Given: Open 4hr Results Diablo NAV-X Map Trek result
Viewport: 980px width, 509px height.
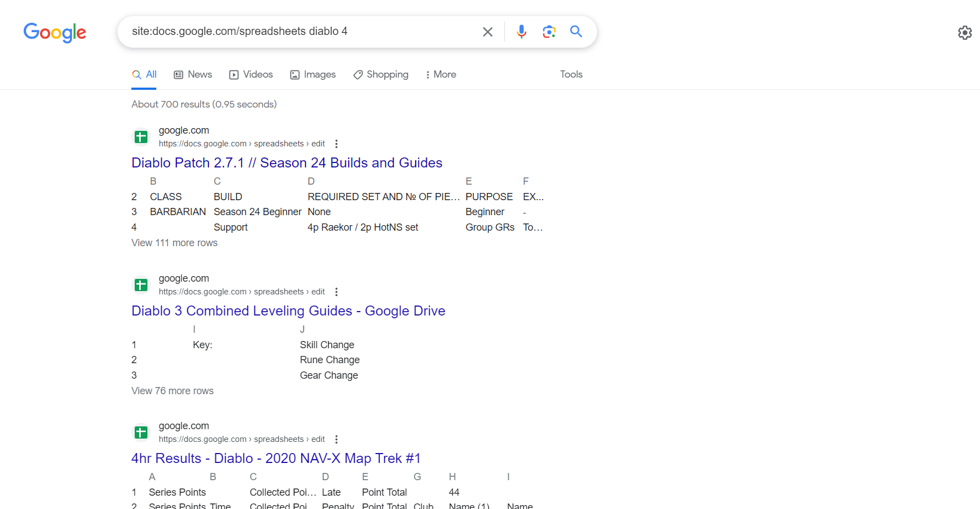Looking at the screenshot, I should [x=276, y=458].
